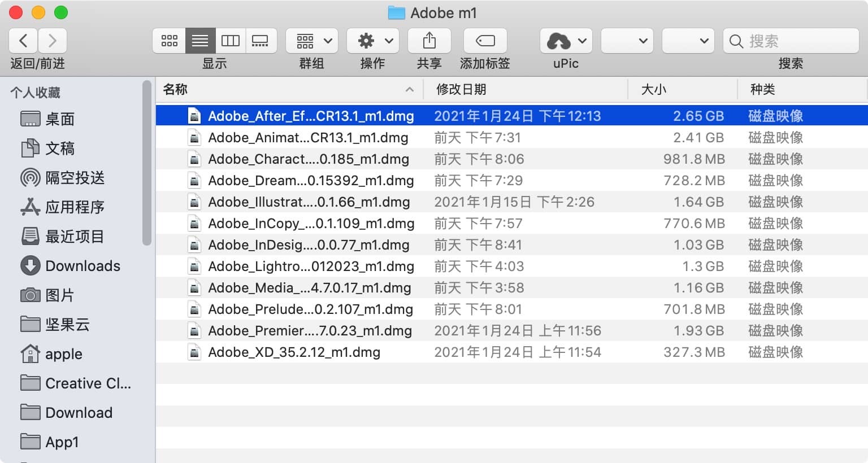Click the dmg icon of Adobe_XD_35.2.12_m1.dmg
Image resolution: width=868 pixels, height=463 pixels.
(194, 352)
